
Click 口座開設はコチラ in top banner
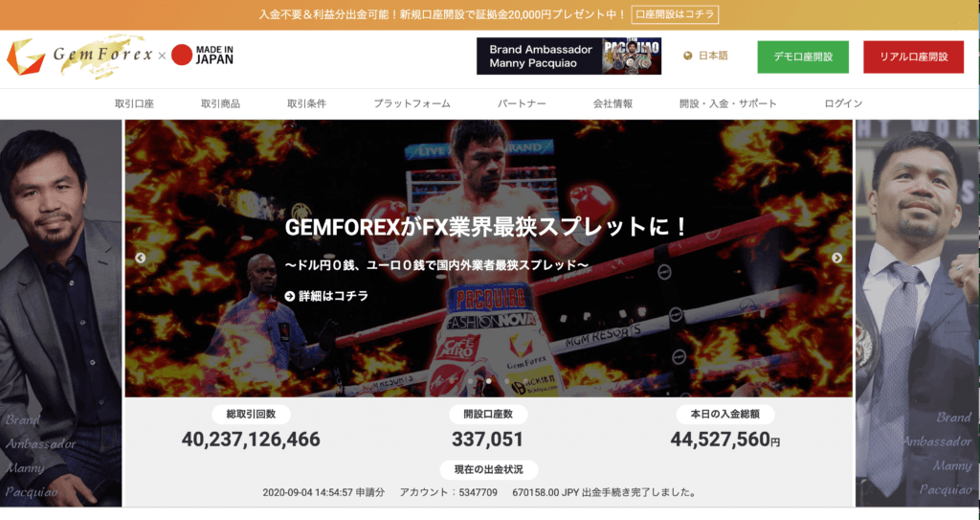click(675, 14)
